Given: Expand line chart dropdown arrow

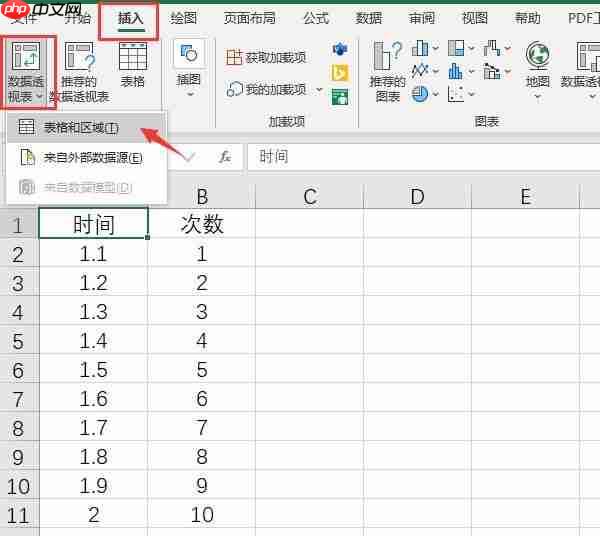Looking at the screenshot, I should 435,71.
